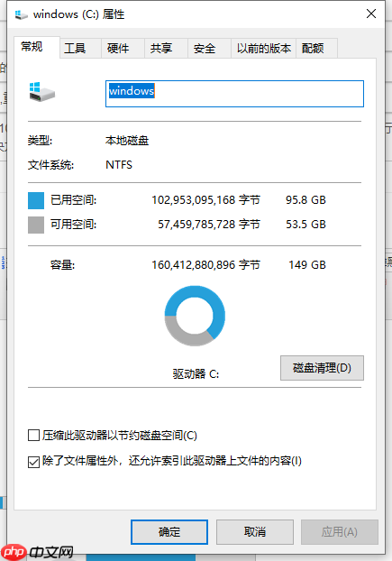Click the gray free-space color swatch
This screenshot has height=561, width=392.
coord(36,225)
